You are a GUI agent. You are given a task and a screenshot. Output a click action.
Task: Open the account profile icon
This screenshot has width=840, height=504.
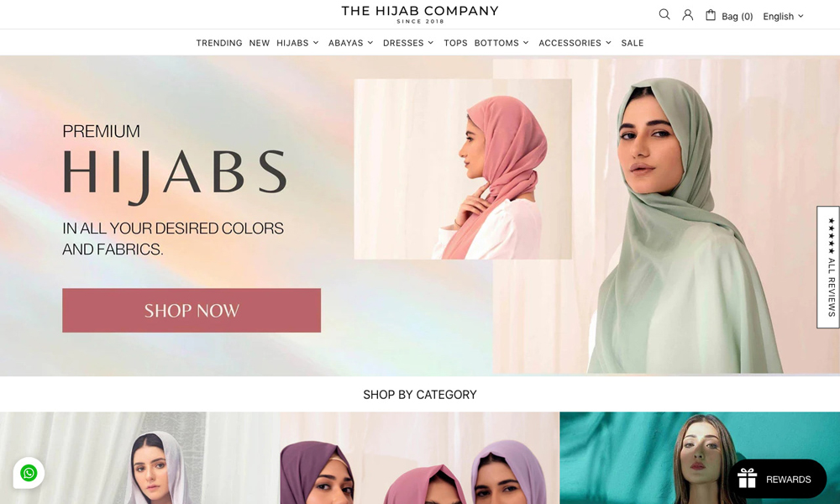(687, 15)
